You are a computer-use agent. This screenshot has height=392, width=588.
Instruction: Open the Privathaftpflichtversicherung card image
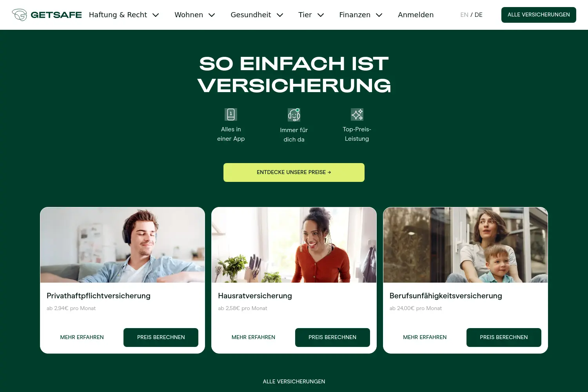point(122,245)
